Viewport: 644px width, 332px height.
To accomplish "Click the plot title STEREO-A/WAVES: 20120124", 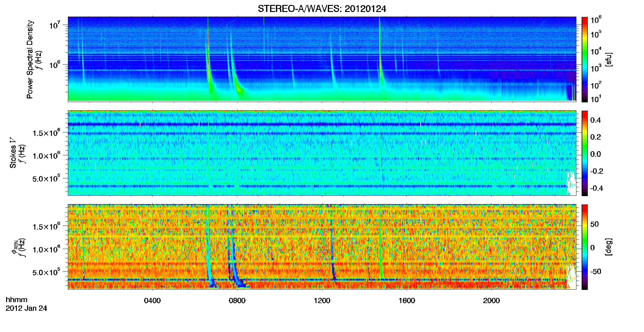I will pos(322,9).
